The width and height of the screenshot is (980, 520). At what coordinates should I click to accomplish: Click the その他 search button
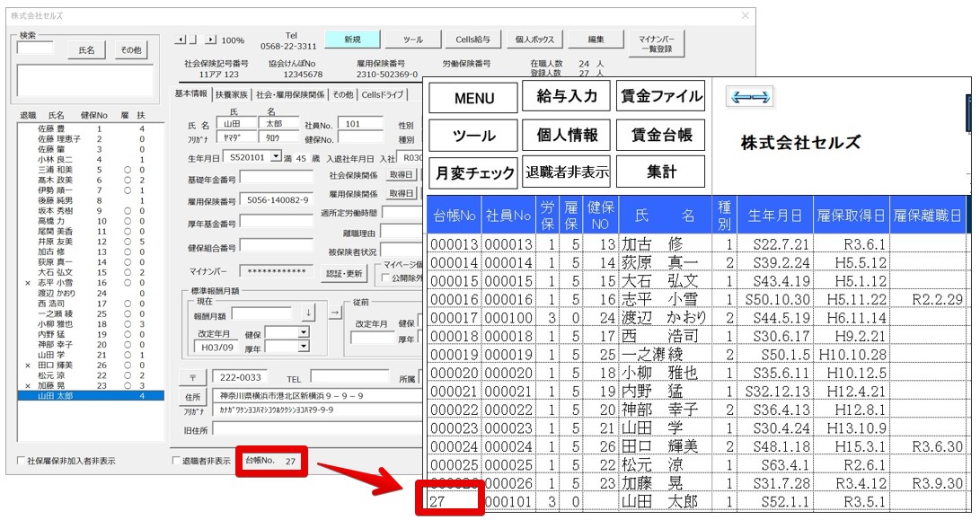coord(130,50)
